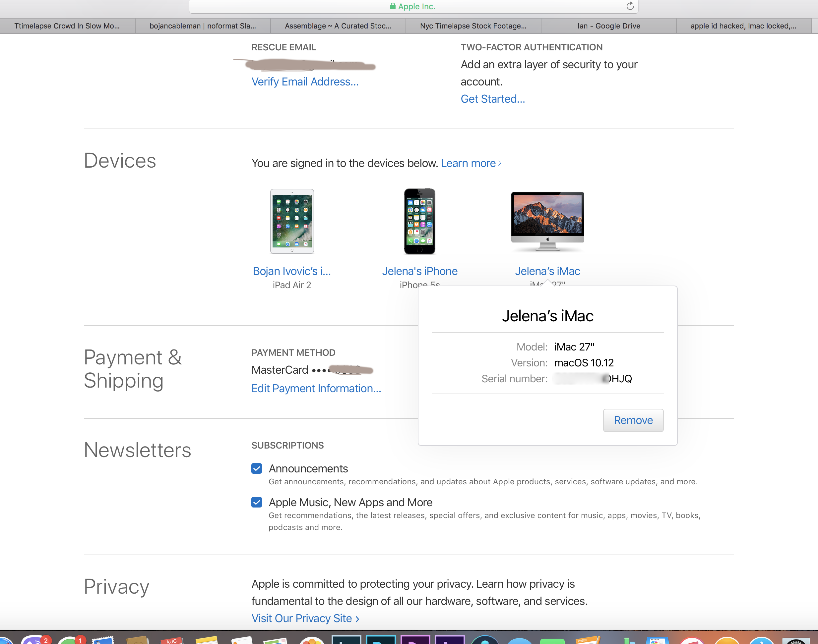Click the green lock icon beside Apple Inc.
The image size is (818, 644).
(393, 6)
